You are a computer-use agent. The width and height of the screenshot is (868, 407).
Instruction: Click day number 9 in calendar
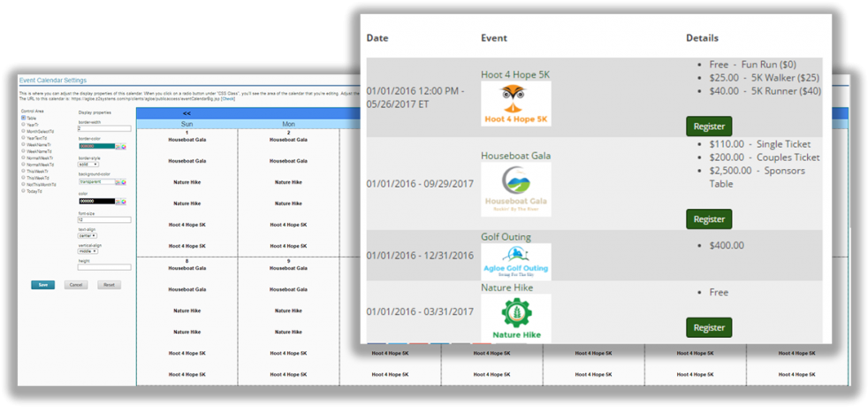288,261
